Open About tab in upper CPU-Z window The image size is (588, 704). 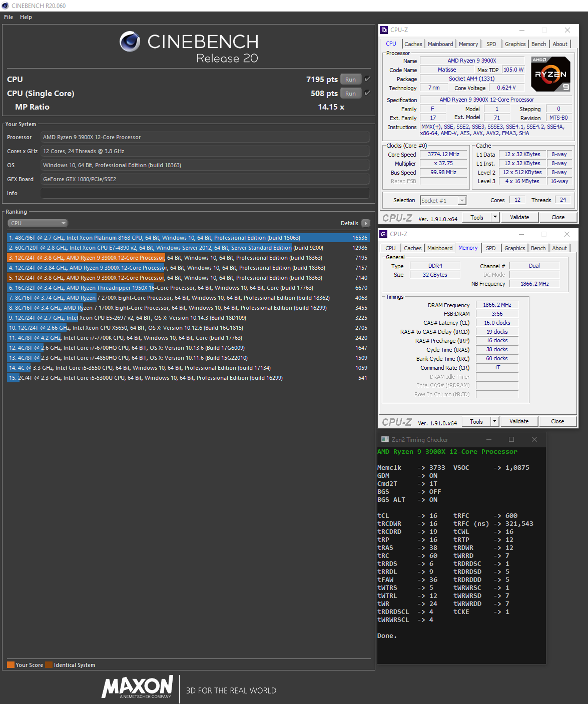click(x=560, y=44)
